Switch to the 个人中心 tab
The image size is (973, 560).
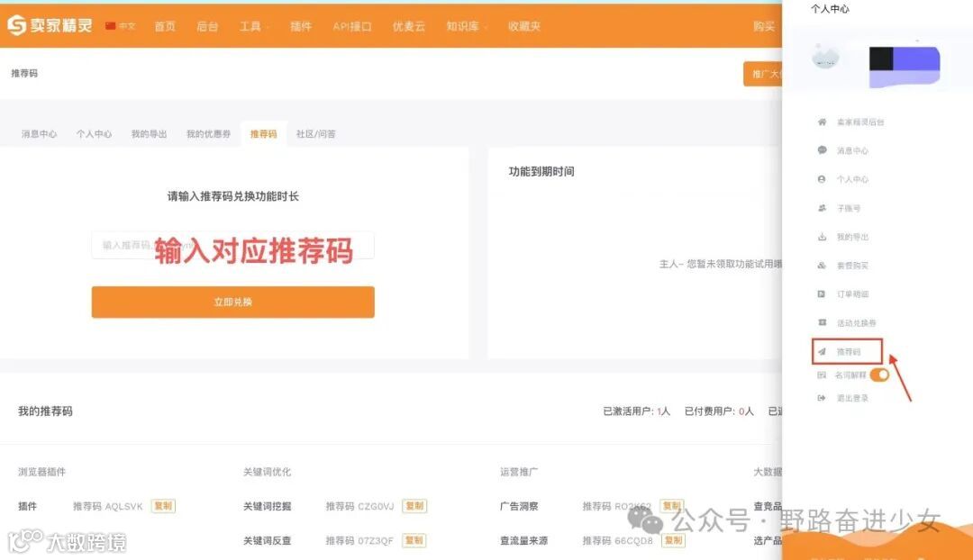(x=95, y=134)
